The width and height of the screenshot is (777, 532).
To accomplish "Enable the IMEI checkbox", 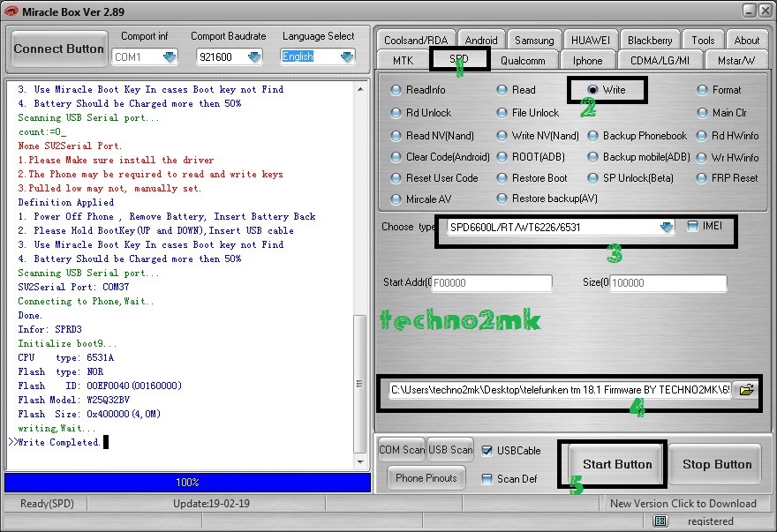I will coord(693,227).
